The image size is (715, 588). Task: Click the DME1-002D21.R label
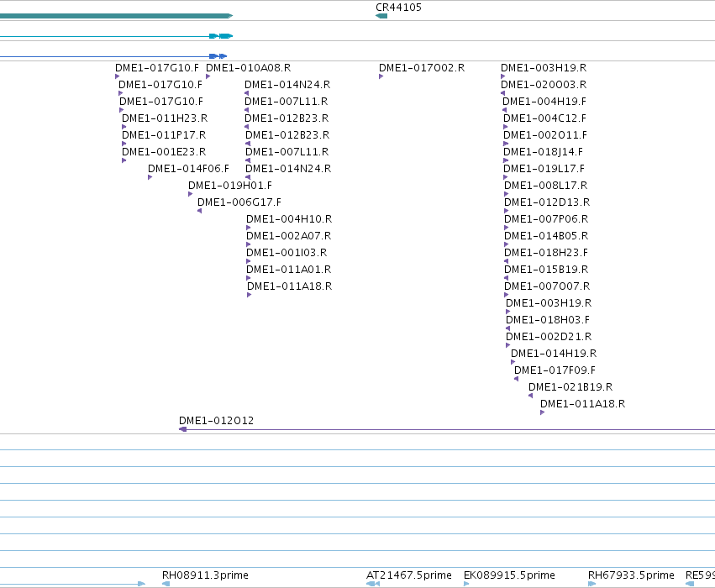pos(549,337)
